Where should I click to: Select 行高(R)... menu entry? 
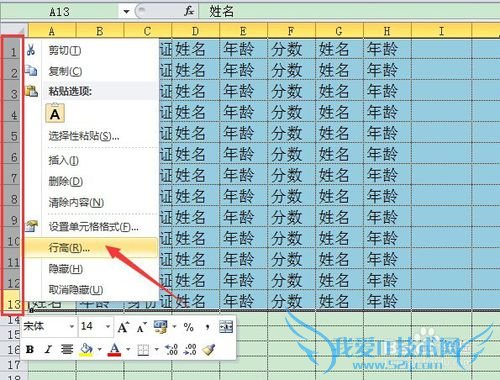[x=91, y=248]
